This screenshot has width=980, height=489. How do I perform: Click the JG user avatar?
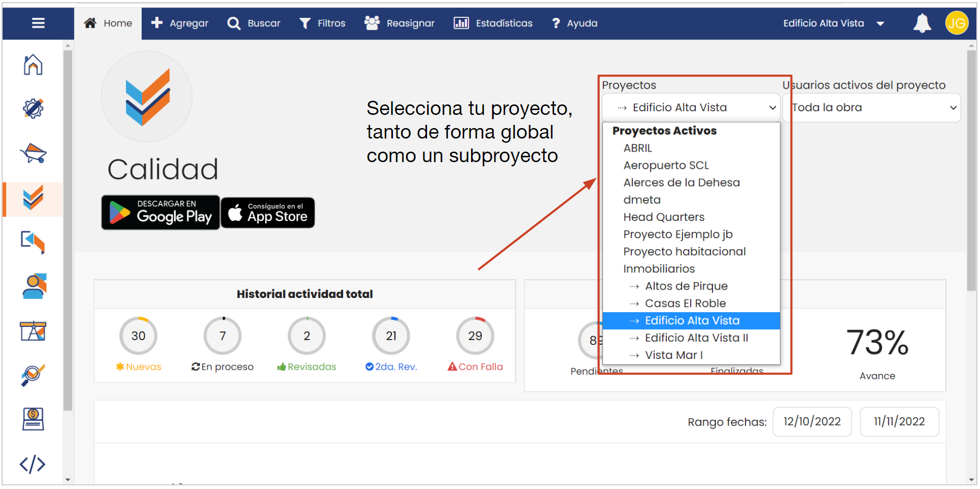coord(956,23)
